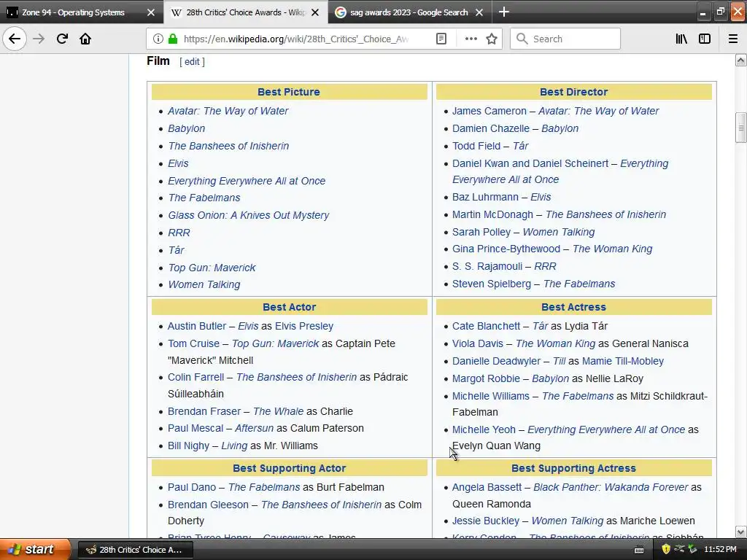Viewport: 747px width, 560px height.
Task: Open the Best Picture heading link
Action: point(289,92)
